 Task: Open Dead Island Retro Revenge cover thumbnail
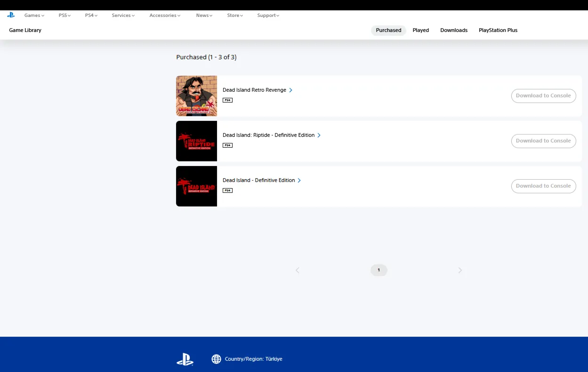pyautogui.click(x=196, y=96)
